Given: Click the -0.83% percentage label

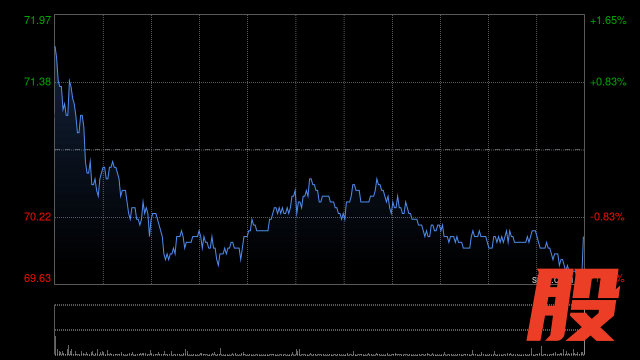Looking at the screenshot, I should pyautogui.click(x=607, y=217).
